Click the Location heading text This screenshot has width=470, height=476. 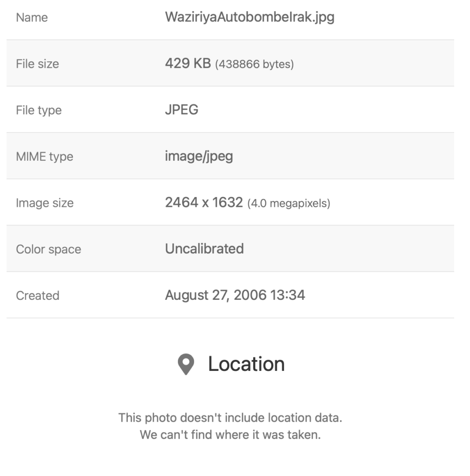246,364
